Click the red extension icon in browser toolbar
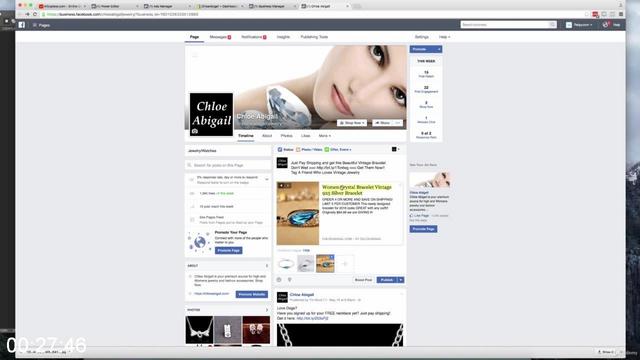The image size is (640, 360). [596, 14]
